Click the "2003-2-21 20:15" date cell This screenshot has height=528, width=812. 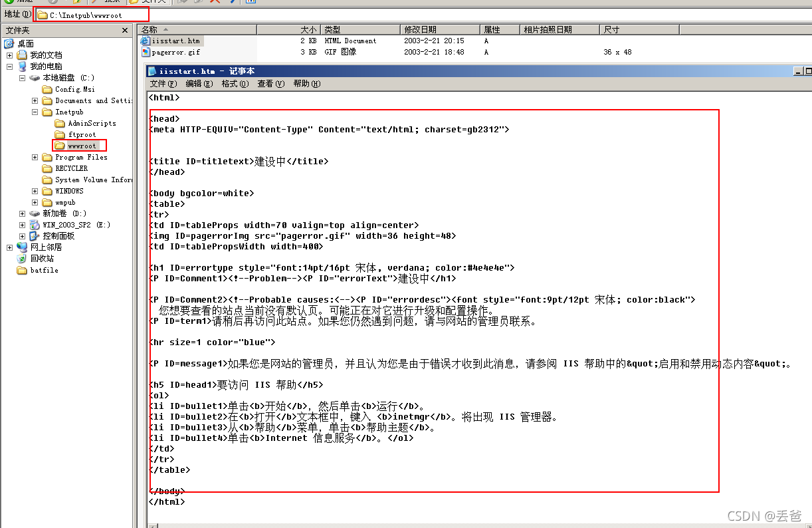click(434, 41)
